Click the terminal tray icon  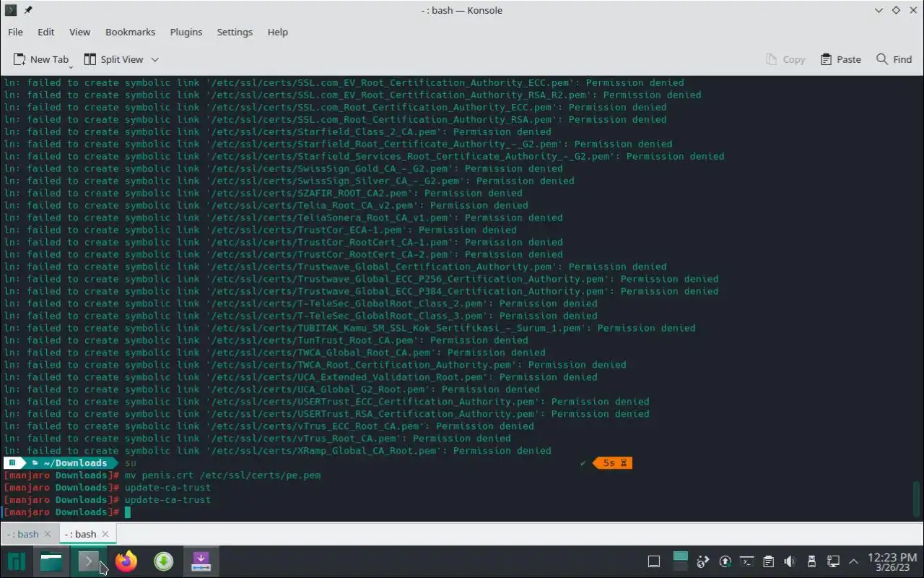coord(747,561)
